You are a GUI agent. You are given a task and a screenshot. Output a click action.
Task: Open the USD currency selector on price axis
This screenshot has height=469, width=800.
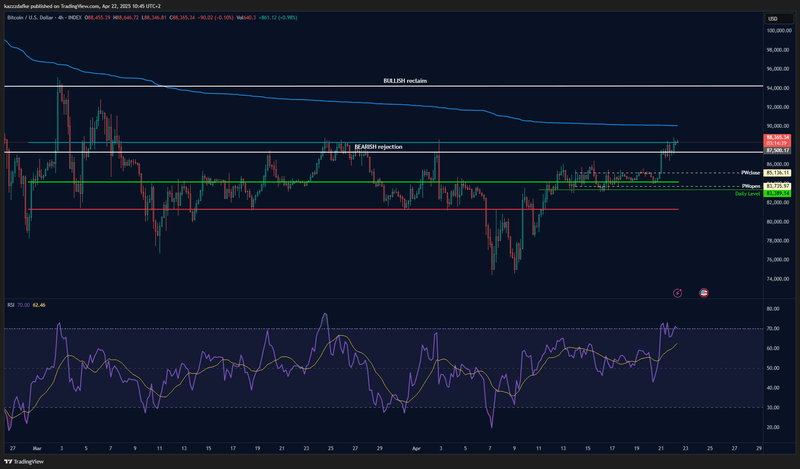(x=778, y=19)
